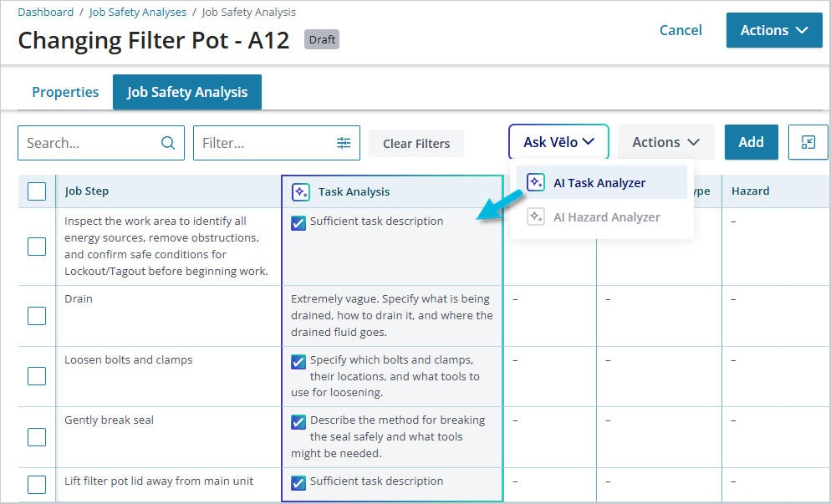Viewport: 831px width, 504px height.
Task: Choose AI Task Analyzer menu option
Action: 599,182
